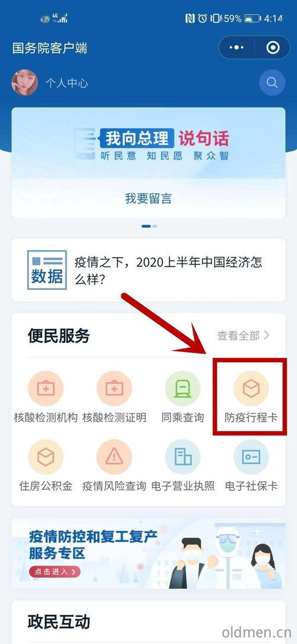Open 疫情防控和复工复产服务专区 banner

click(x=148, y=553)
